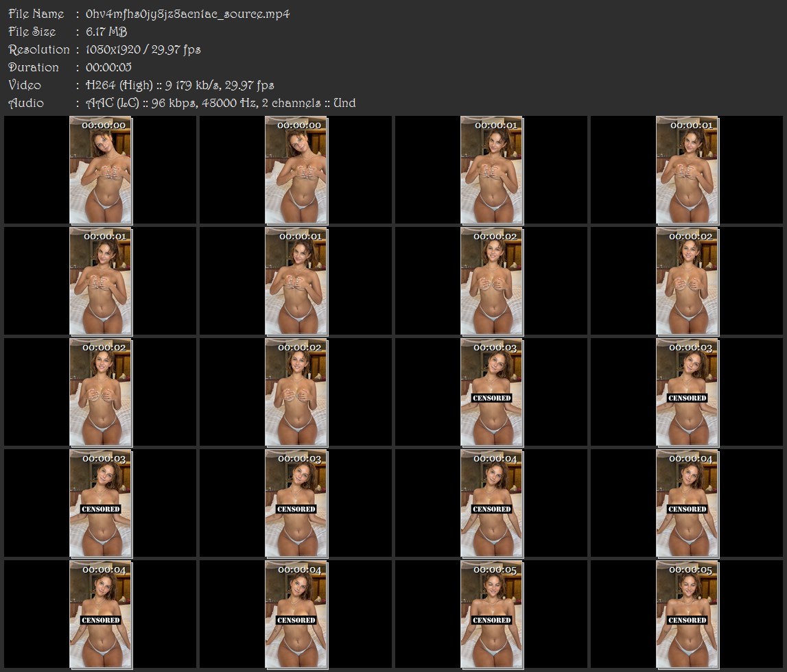Click the 'File Name' label
Screen dimensions: 787x672
pyautogui.click(x=36, y=14)
